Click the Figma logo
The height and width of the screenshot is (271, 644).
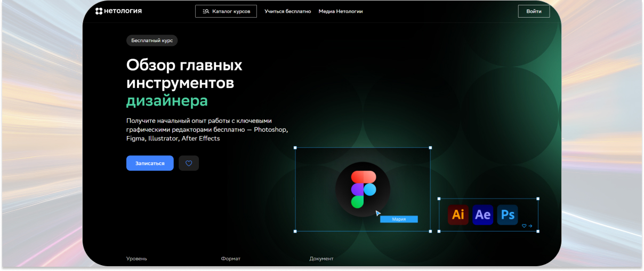point(363,189)
